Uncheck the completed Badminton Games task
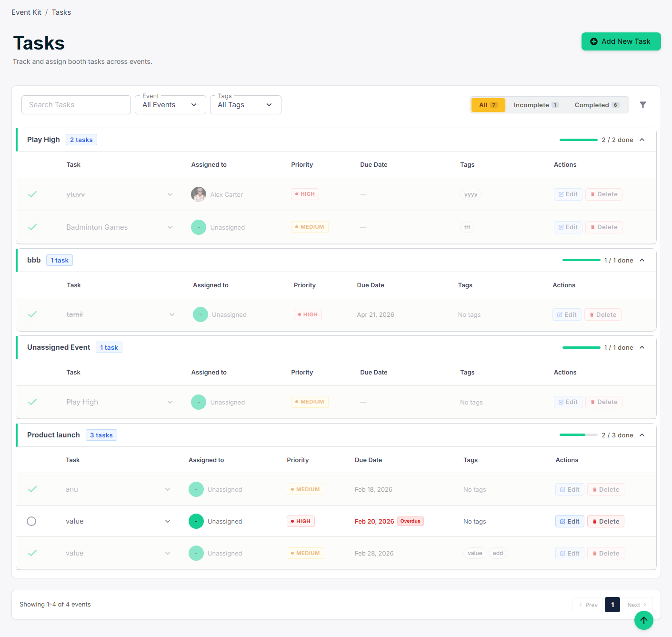This screenshot has width=672, height=637. click(32, 227)
